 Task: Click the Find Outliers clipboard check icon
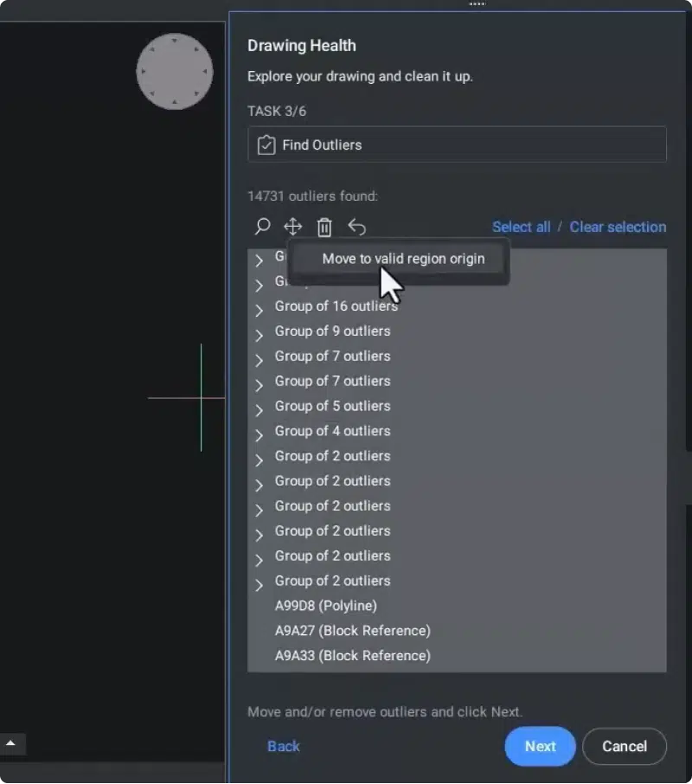click(266, 145)
